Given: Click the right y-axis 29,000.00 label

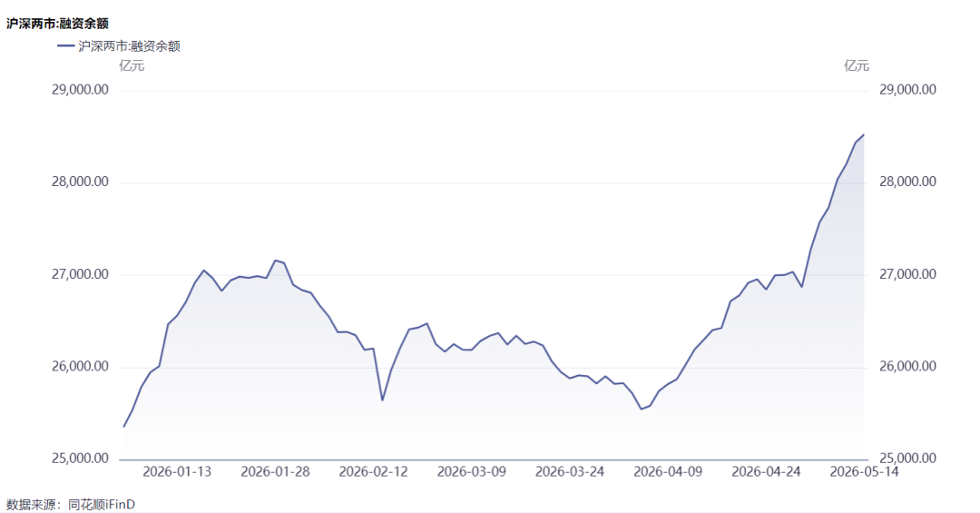Looking at the screenshot, I should (x=907, y=90).
